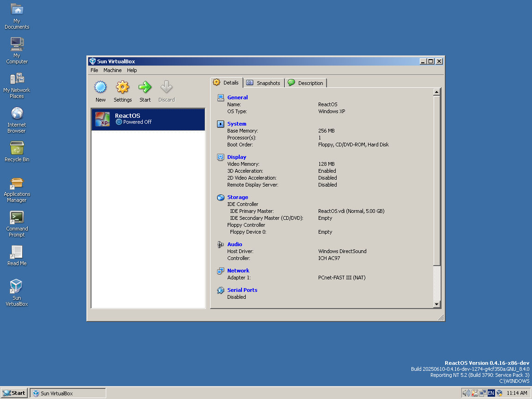Screen dimensions: 532x399
Task: Click the details pane scrollbar thumb
Action: tap(437, 181)
